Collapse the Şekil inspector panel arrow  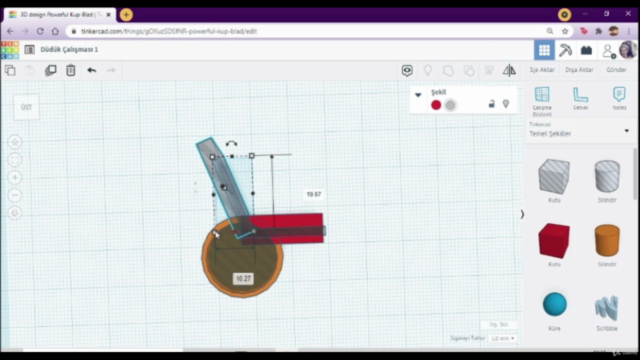pos(418,95)
